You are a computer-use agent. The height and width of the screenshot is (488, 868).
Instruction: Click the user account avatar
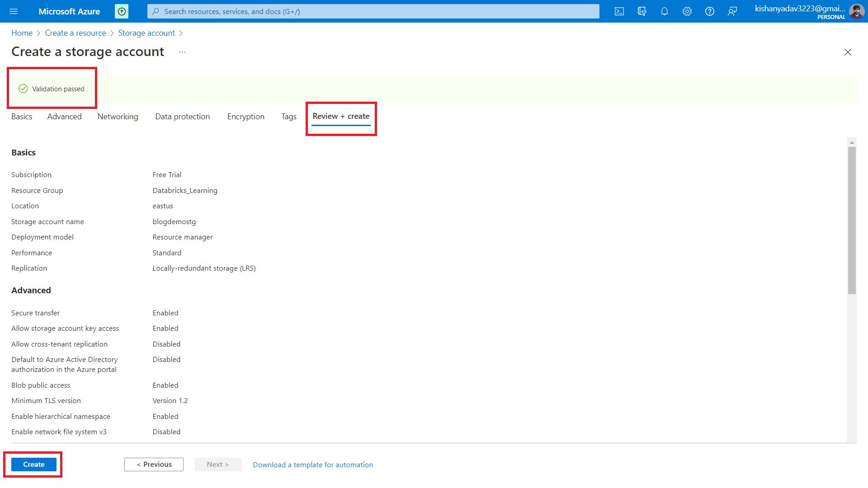(x=857, y=11)
